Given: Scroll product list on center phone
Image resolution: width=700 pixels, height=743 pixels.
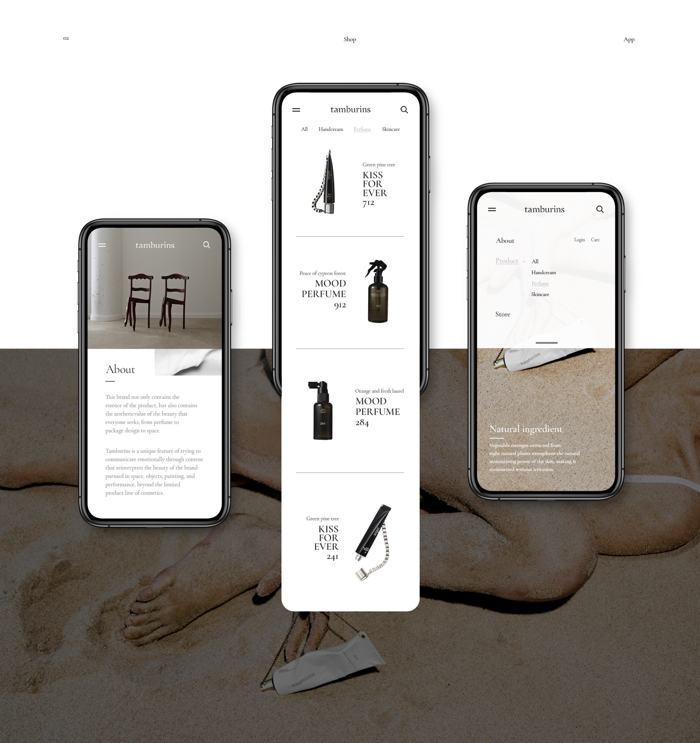Looking at the screenshot, I should [351, 362].
